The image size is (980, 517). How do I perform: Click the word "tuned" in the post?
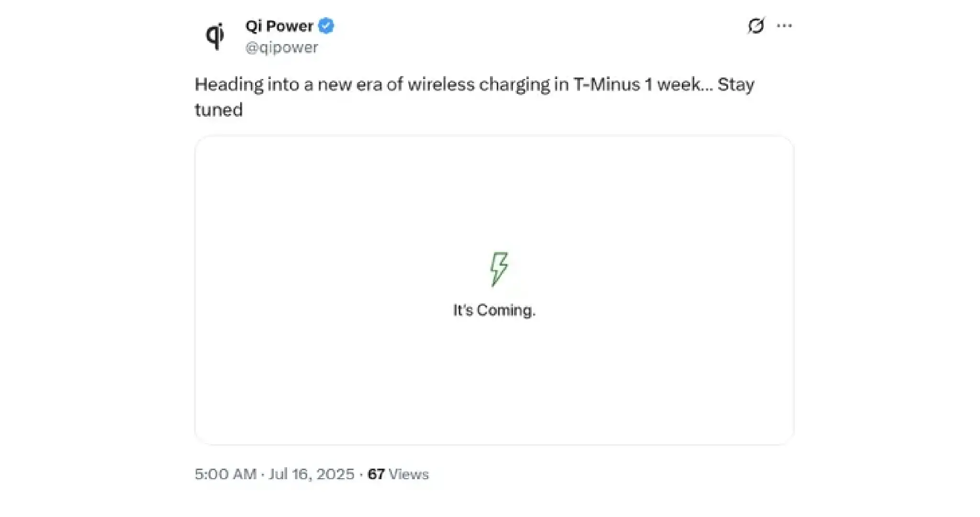click(x=219, y=110)
